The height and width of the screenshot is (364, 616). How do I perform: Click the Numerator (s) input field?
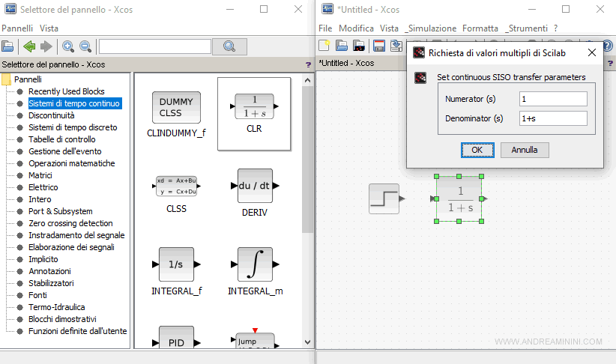click(x=553, y=99)
